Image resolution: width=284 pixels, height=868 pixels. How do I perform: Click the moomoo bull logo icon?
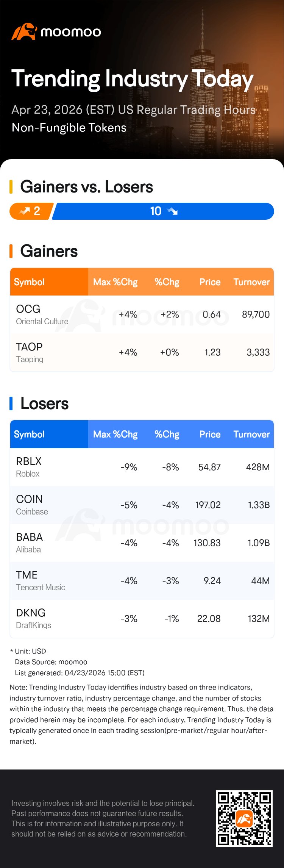(x=23, y=32)
